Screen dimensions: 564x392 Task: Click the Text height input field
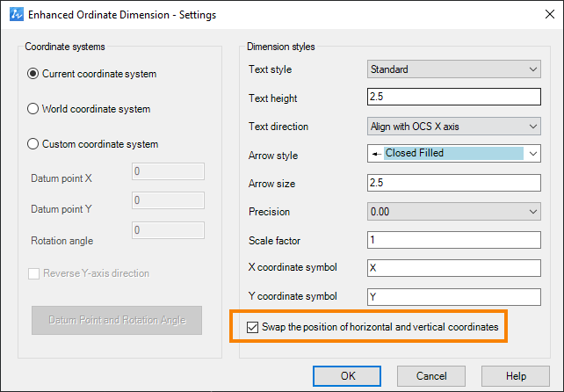click(x=454, y=97)
